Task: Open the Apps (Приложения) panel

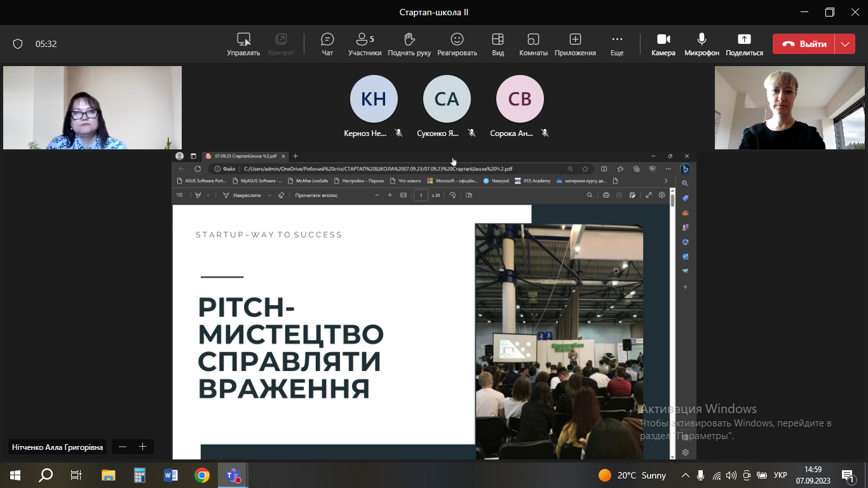Action: [575, 44]
